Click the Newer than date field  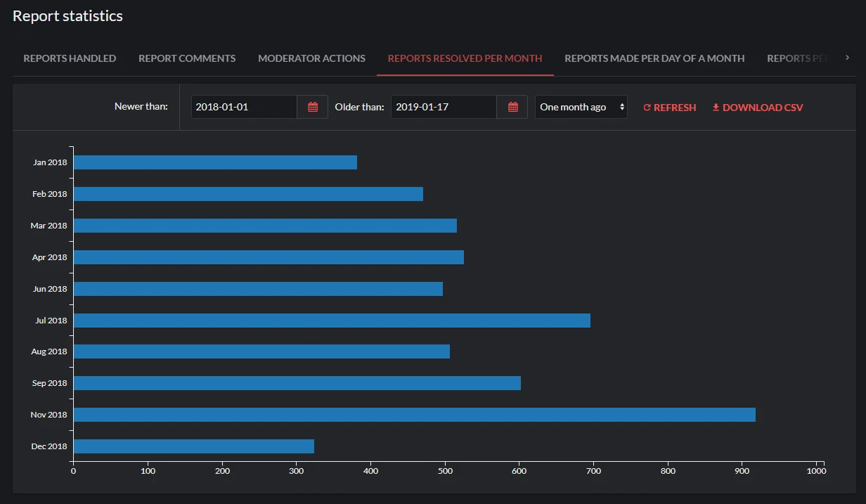[x=244, y=107]
